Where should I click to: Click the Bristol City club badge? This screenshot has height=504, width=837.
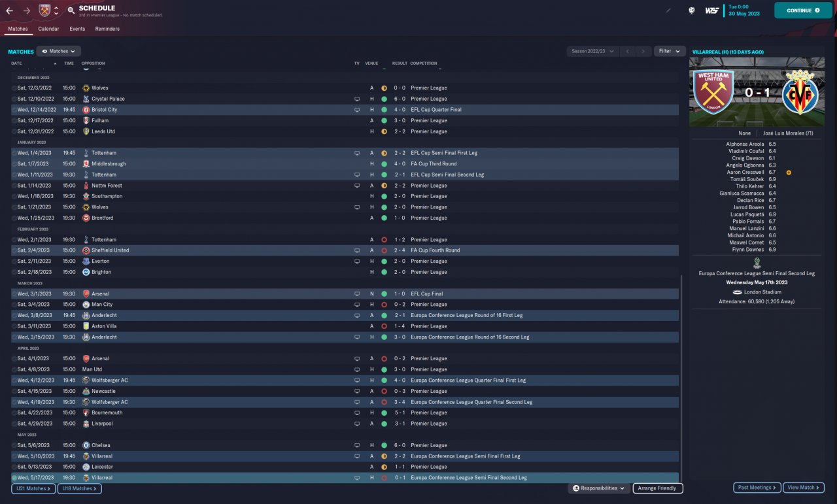(86, 110)
